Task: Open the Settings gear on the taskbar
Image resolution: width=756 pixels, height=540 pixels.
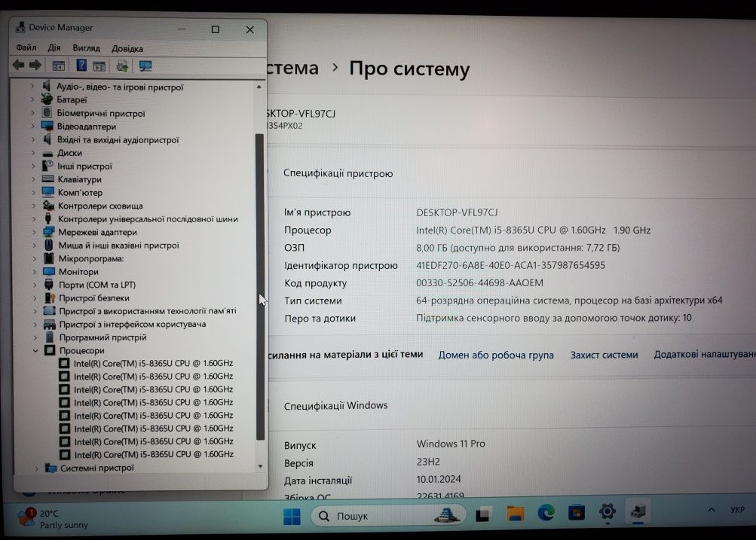Action: pos(607,511)
